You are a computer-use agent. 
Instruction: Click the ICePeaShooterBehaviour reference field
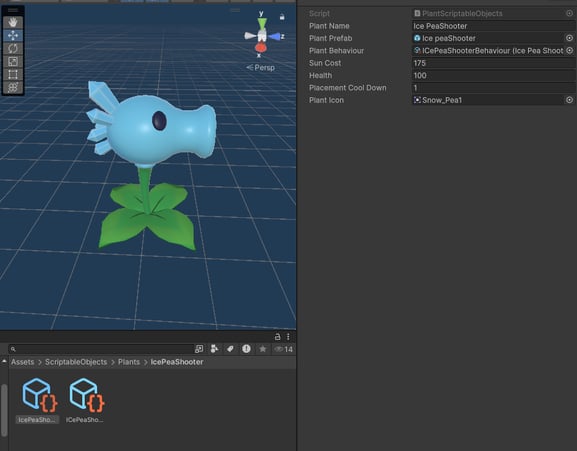pos(488,51)
